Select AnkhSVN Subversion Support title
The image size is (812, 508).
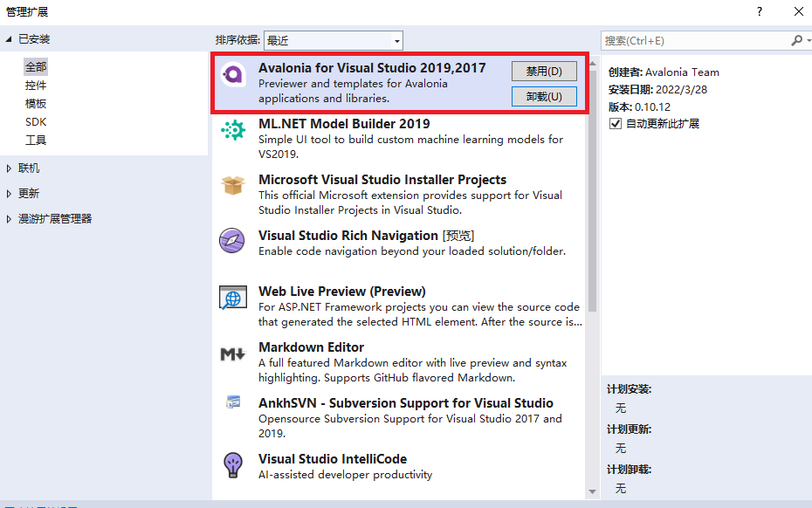pos(406,403)
